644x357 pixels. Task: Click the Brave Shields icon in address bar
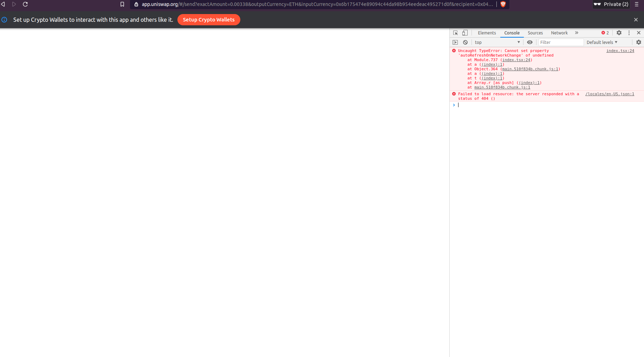(x=503, y=4)
